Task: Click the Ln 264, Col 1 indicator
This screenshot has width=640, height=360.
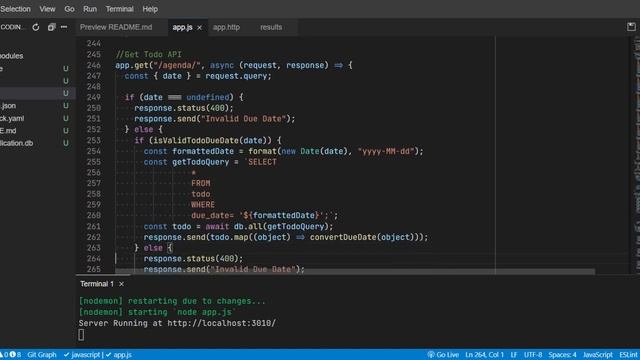Action: coord(484,355)
